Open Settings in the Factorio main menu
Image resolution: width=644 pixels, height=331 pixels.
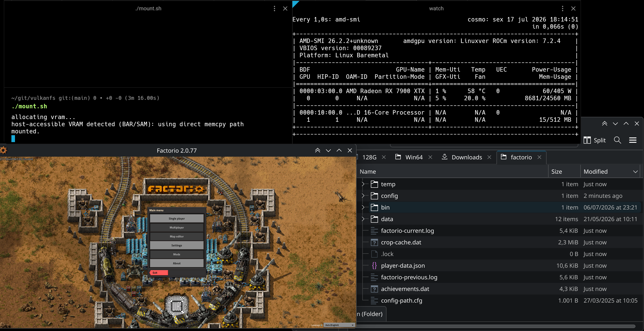pyautogui.click(x=177, y=245)
